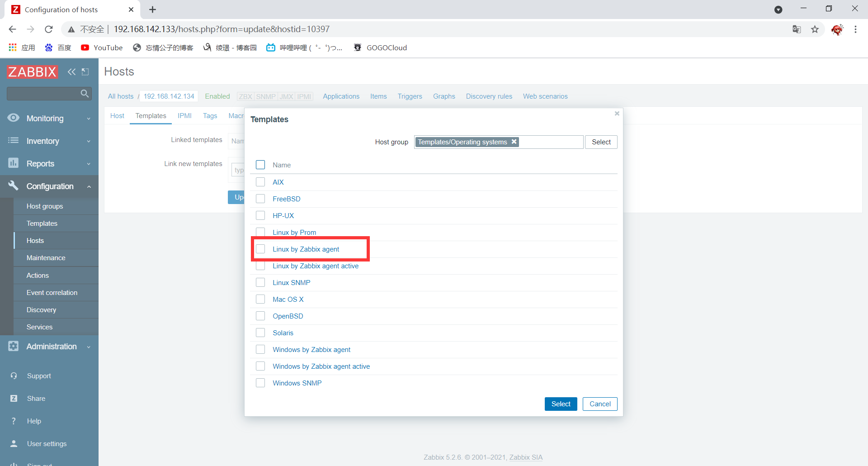Open the Discovery rules link
868x466 pixels.
pyautogui.click(x=489, y=96)
